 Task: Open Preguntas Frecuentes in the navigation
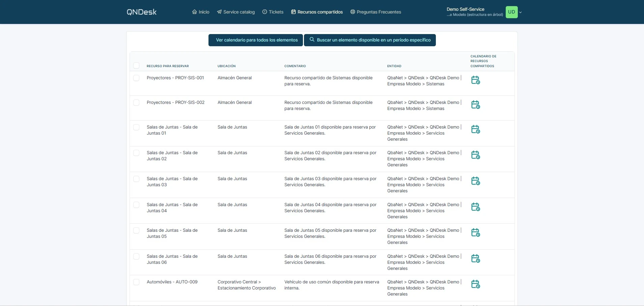pyautogui.click(x=376, y=12)
